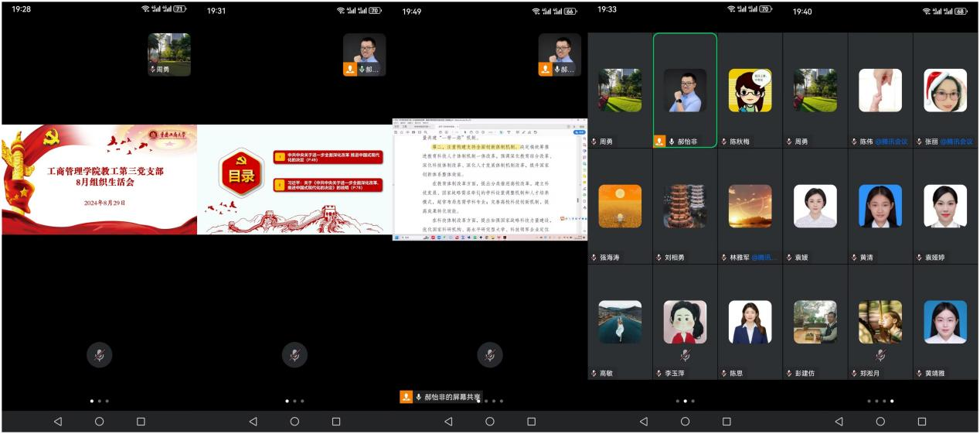Tap the battery indicator showing 66
This screenshot has height=434, width=980.
(x=570, y=11)
